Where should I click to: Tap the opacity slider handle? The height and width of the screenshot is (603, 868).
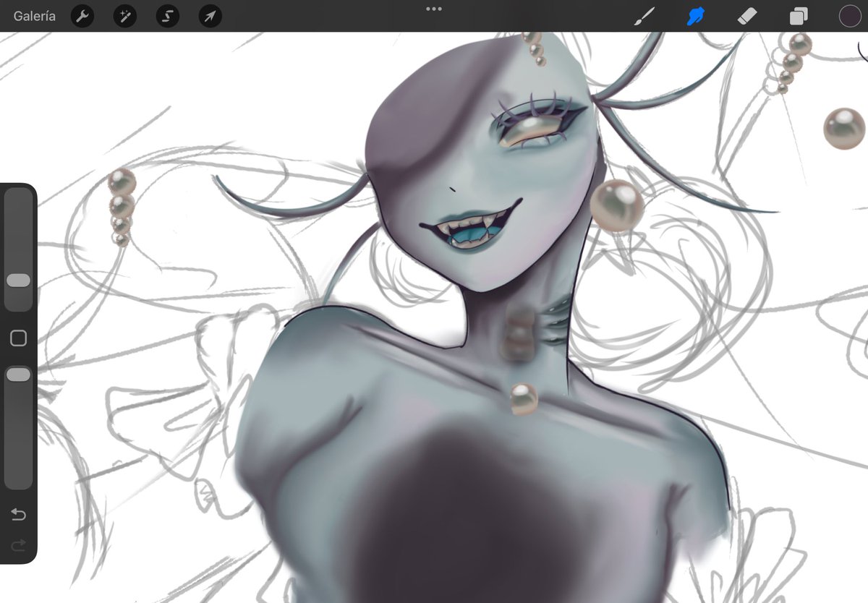tap(19, 374)
